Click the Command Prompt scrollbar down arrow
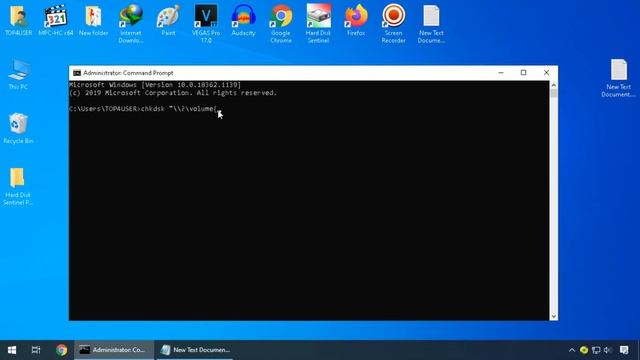Screen dimensions: 640x360 [553, 316]
